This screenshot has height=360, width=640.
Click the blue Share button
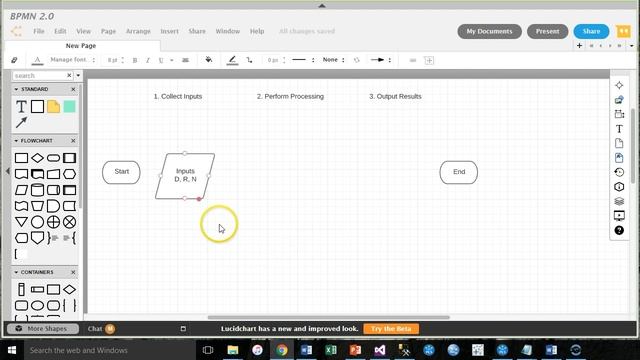(x=591, y=31)
